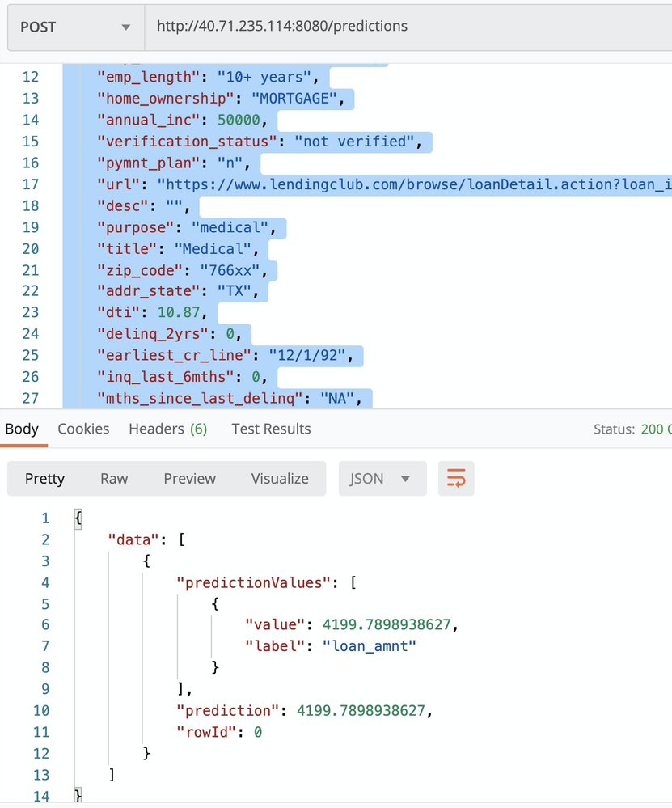This screenshot has width=672, height=808.
Task: Switch to the Test Results tab
Action: (271, 429)
